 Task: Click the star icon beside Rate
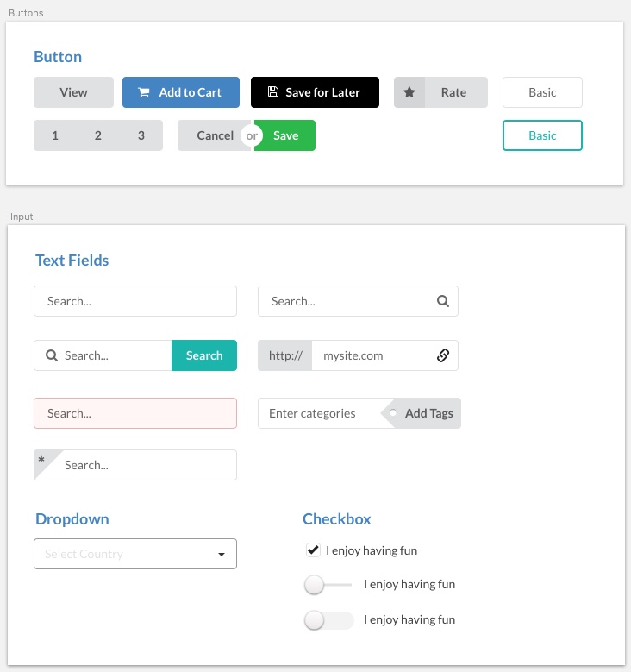409,92
